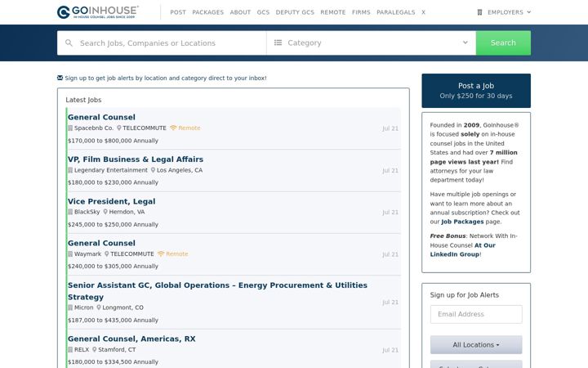
Task: Open the Vice President, Legal job
Action: pyautogui.click(x=111, y=201)
